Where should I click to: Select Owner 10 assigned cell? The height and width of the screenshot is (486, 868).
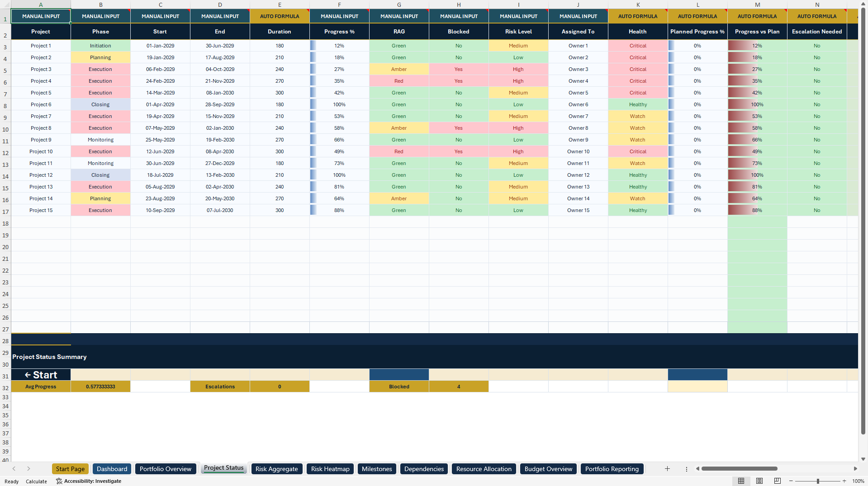click(578, 151)
